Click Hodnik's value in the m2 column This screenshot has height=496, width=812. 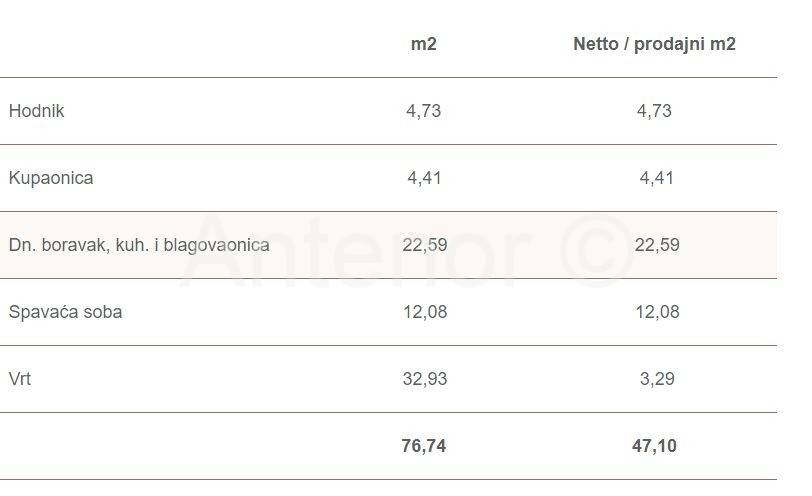click(x=423, y=111)
